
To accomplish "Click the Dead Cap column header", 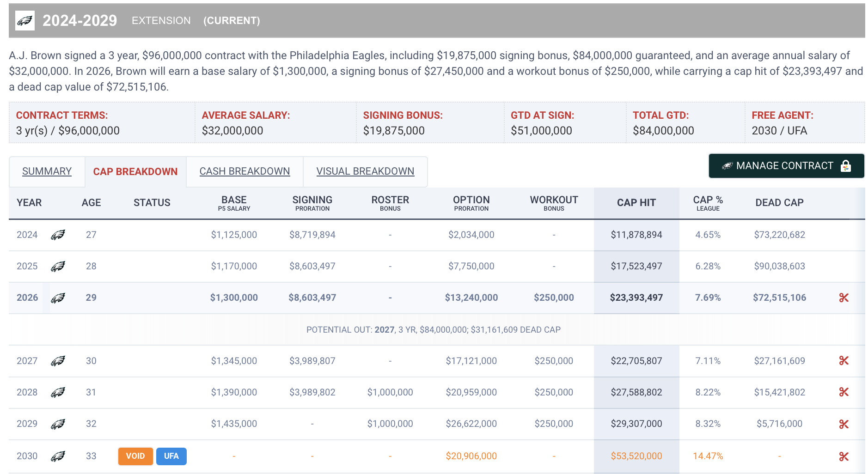I will click(779, 203).
